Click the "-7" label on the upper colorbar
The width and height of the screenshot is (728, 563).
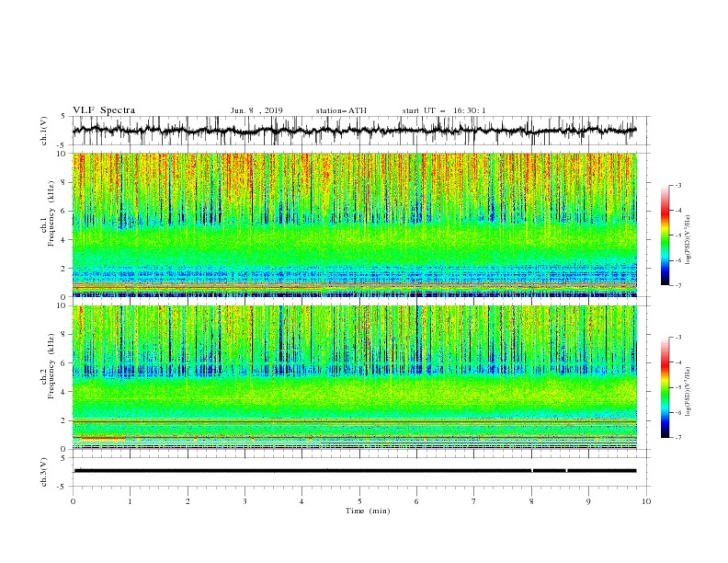tap(678, 285)
